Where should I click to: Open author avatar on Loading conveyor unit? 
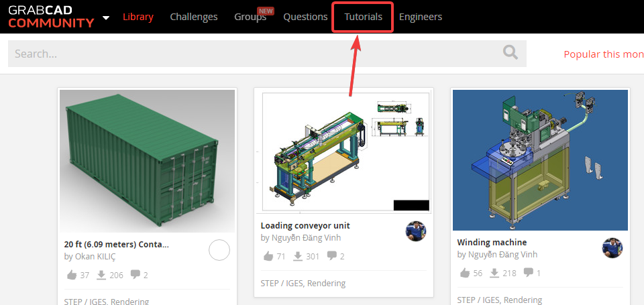[x=416, y=231]
